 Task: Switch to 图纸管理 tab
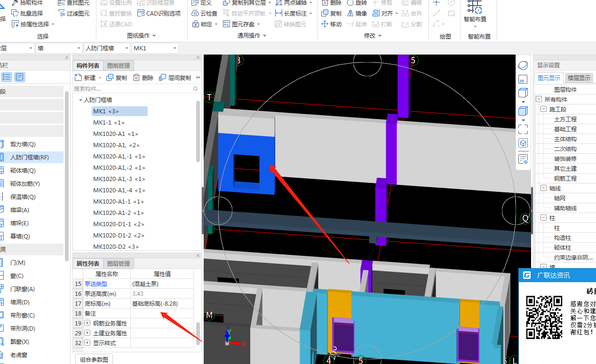pyautogui.click(x=119, y=65)
